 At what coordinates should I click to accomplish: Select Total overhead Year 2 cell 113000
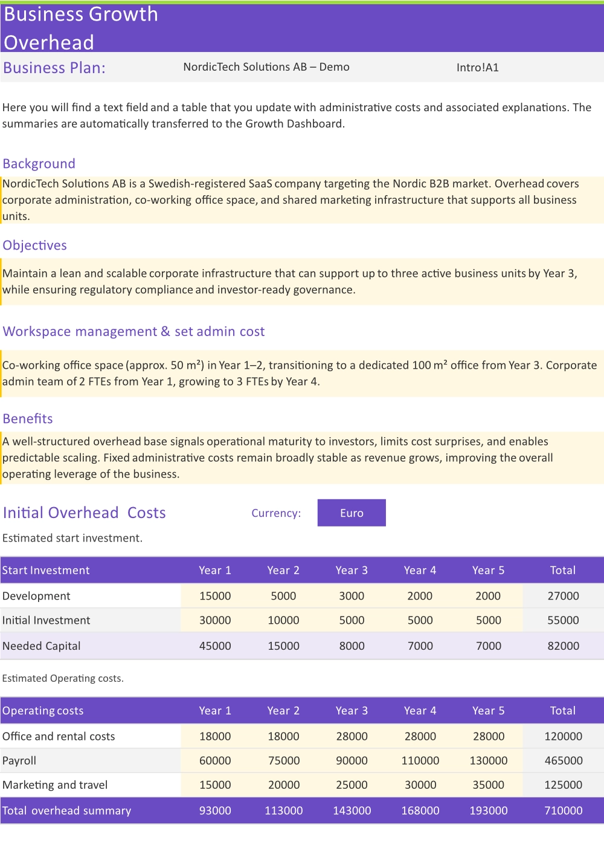click(x=283, y=811)
